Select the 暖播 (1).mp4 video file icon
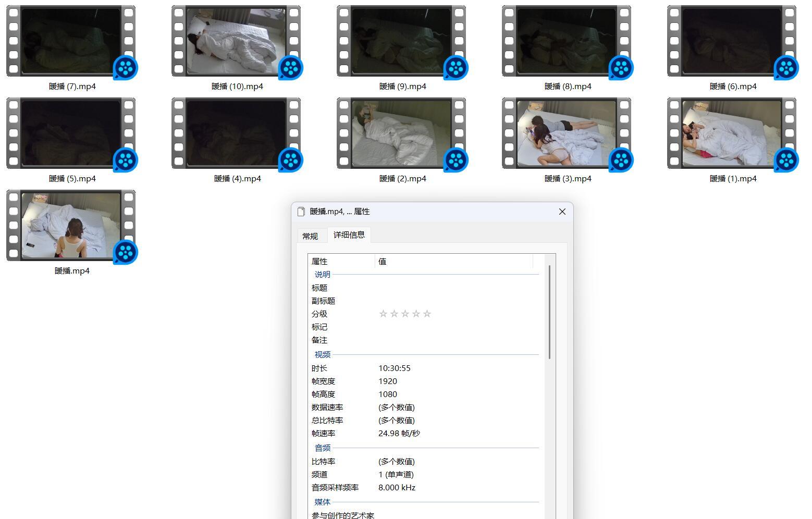 [732, 134]
